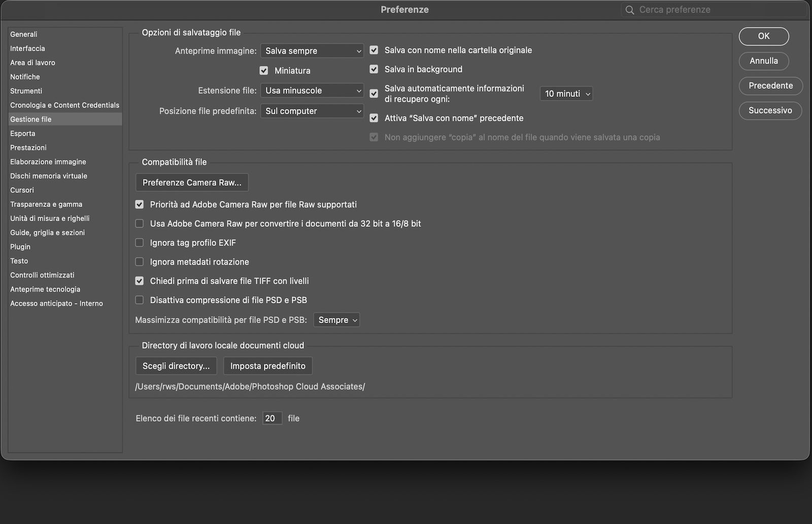The height and width of the screenshot is (524, 812).
Task: Open the "Anteprime immagine" dropdown
Action: tap(312, 51)
